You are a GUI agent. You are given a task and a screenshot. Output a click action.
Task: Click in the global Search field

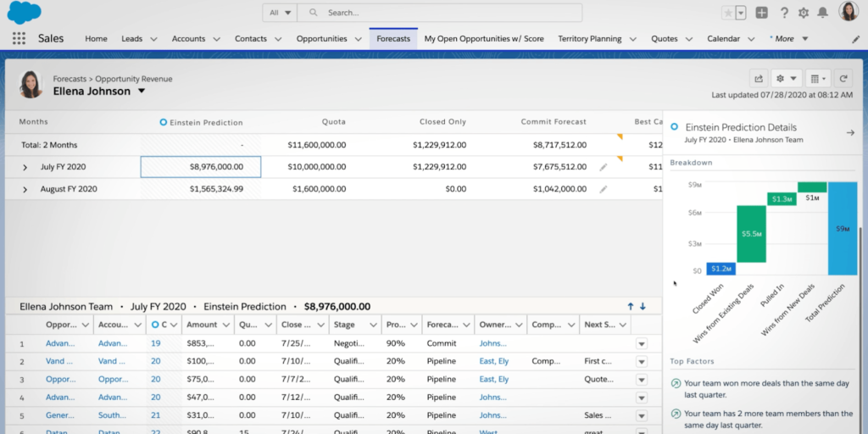point(440,13)
